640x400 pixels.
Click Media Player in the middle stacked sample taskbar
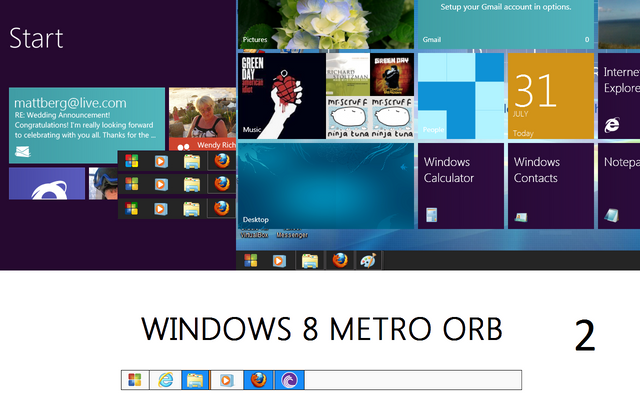pyautogui.click(x=161, y=184)
